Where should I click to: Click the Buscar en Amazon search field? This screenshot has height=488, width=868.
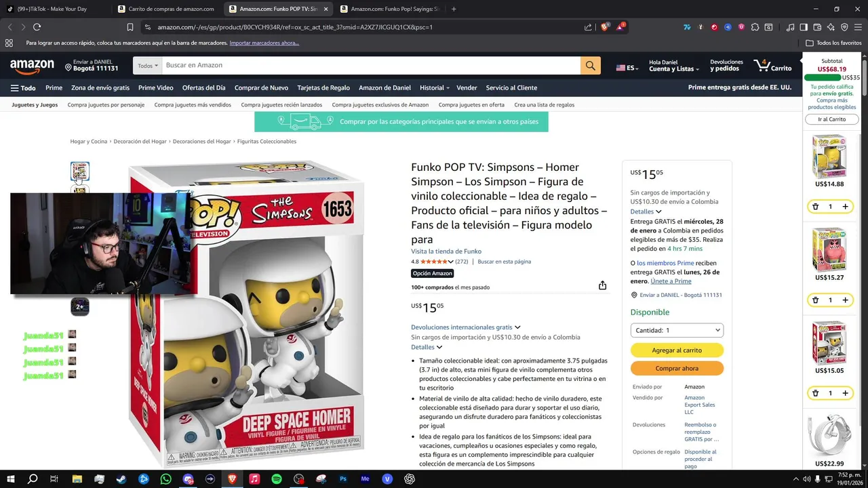click(371, 66)
